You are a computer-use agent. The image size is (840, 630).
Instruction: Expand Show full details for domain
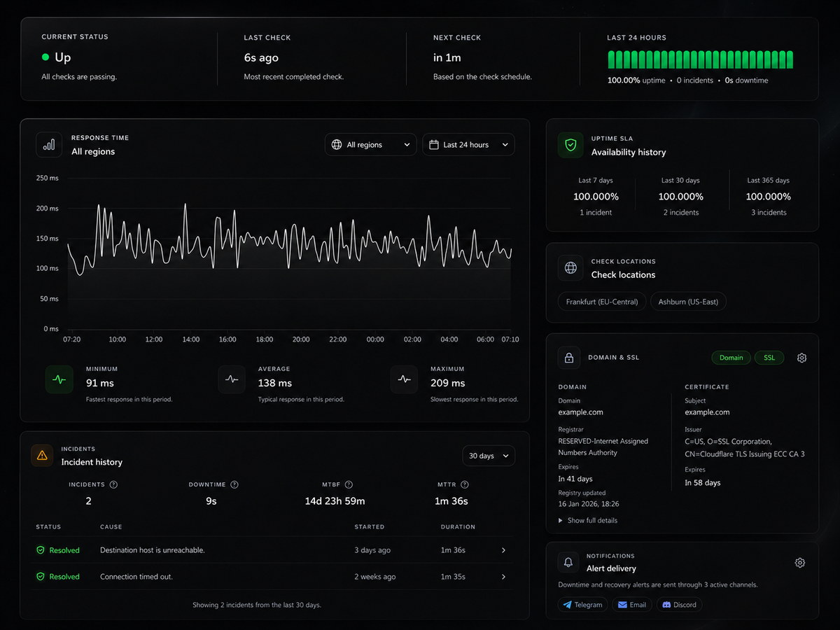click(588, 521)
